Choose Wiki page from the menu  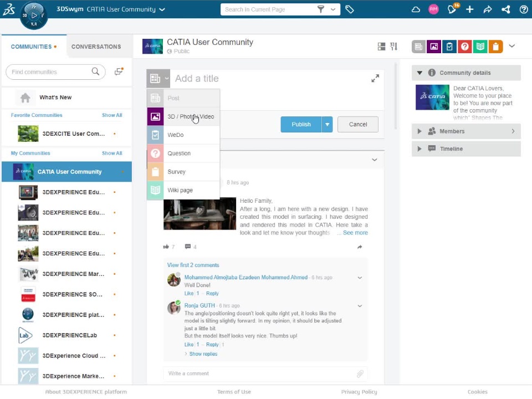[183, 190]
